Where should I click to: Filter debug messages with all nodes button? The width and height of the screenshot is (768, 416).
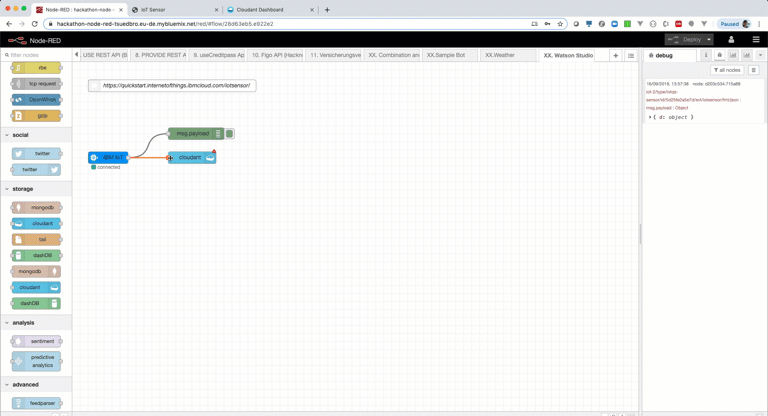coord(727,70)
